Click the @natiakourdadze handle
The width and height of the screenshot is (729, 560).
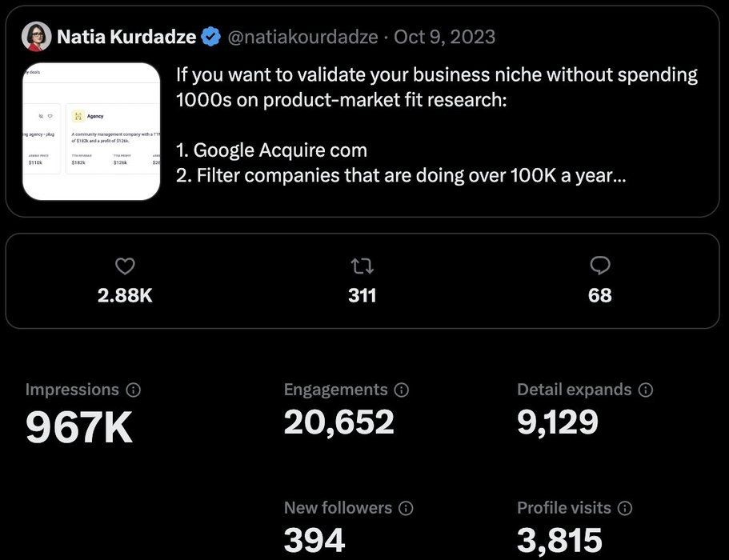click(303, 37)
